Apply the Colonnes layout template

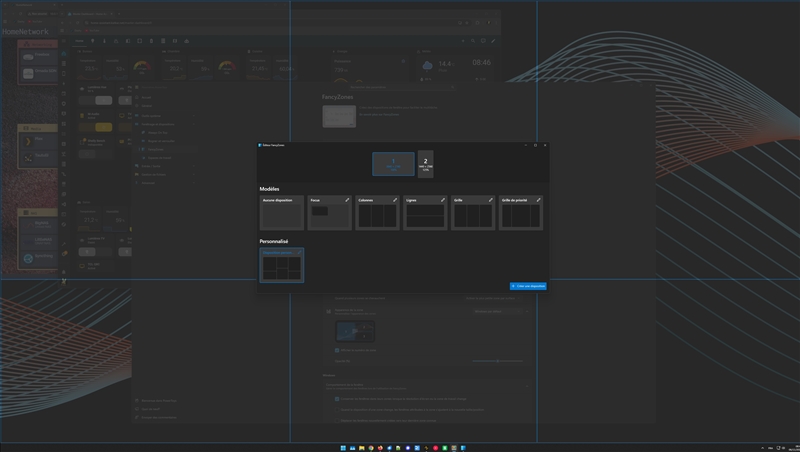pyautogui.click(x=377, y=216)
